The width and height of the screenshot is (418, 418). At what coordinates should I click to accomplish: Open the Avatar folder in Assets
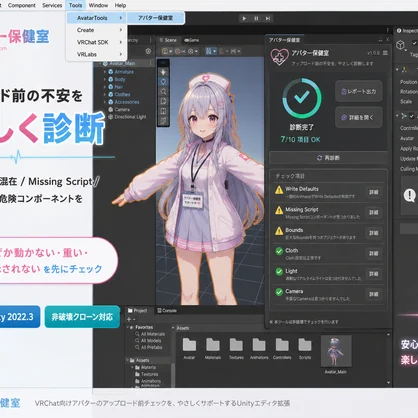(x=189, y=348)
